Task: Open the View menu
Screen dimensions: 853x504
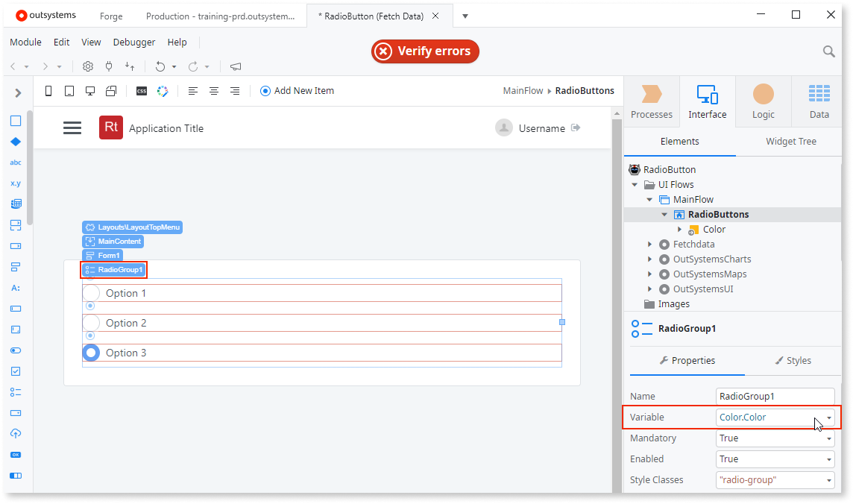Action: tap(91, 42)
